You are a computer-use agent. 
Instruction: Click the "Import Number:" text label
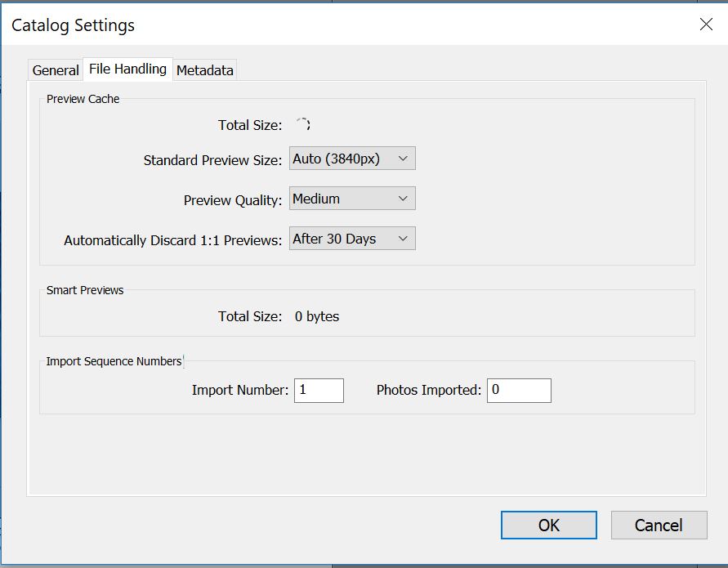pos(240,391)
